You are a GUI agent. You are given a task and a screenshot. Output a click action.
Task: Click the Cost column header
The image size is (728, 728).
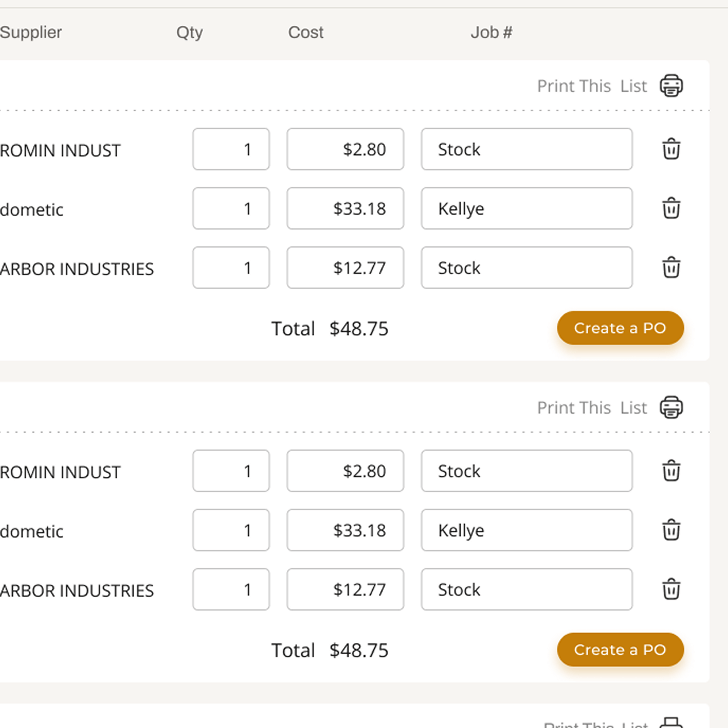tap(305, 32)
